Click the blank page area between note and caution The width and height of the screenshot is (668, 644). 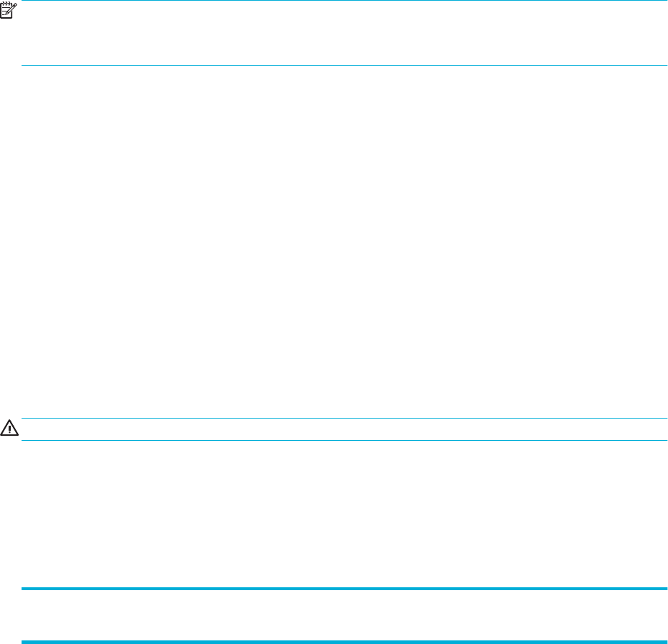point(344,241)
